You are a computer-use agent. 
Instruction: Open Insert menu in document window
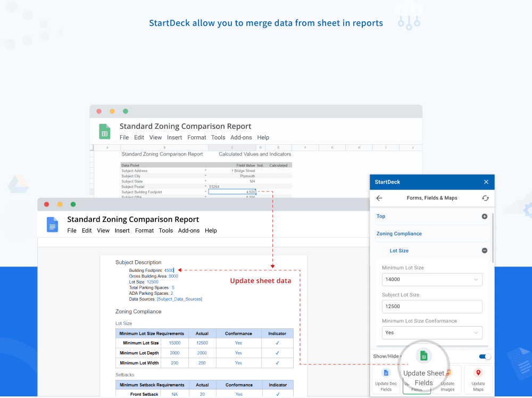pos(122,231)
